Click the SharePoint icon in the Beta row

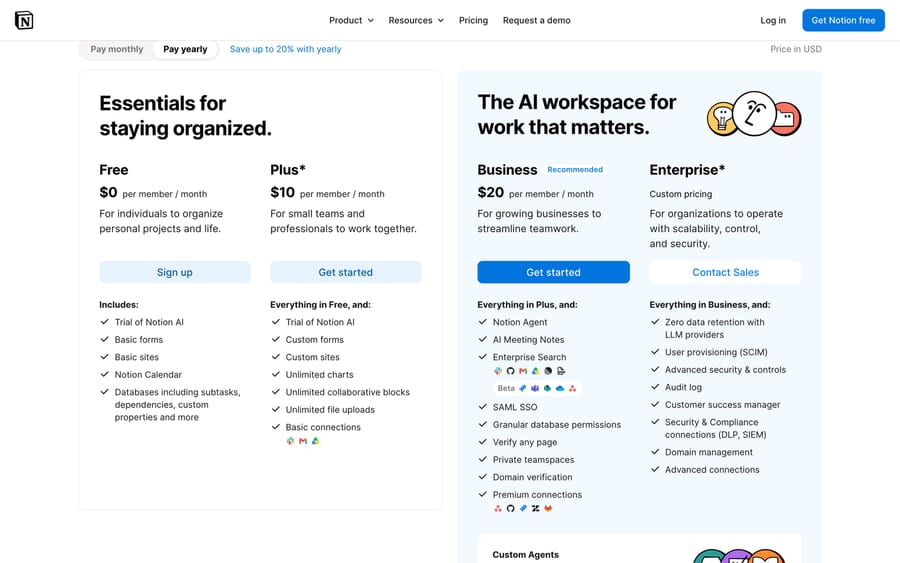(x=548, y=389)
